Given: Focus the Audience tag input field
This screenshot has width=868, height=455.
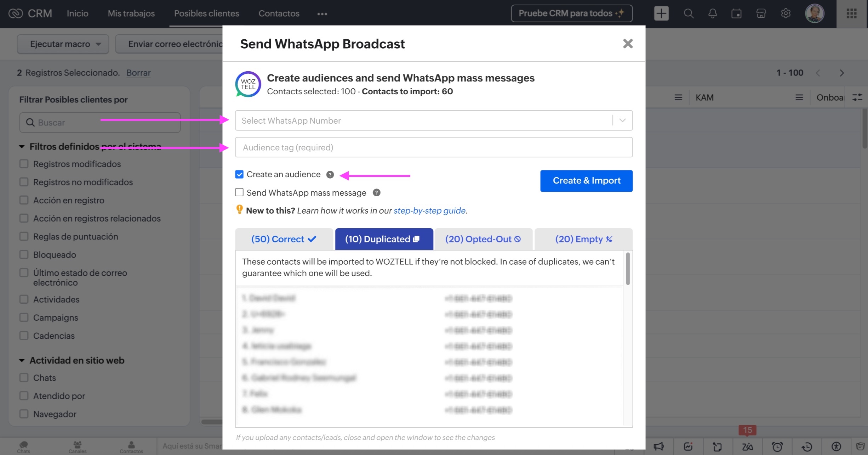Looking at the screenshot, I should coord(434,147).
